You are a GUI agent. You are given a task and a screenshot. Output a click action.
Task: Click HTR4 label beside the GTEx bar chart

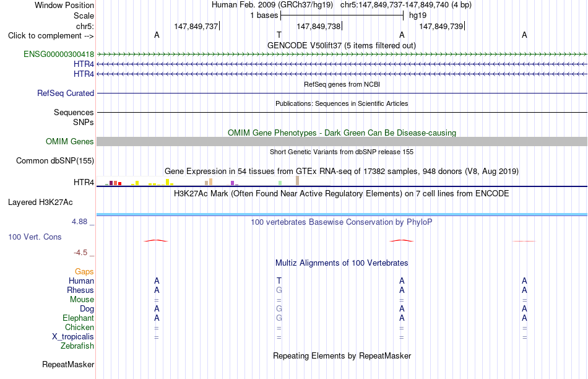pos(84,182)
